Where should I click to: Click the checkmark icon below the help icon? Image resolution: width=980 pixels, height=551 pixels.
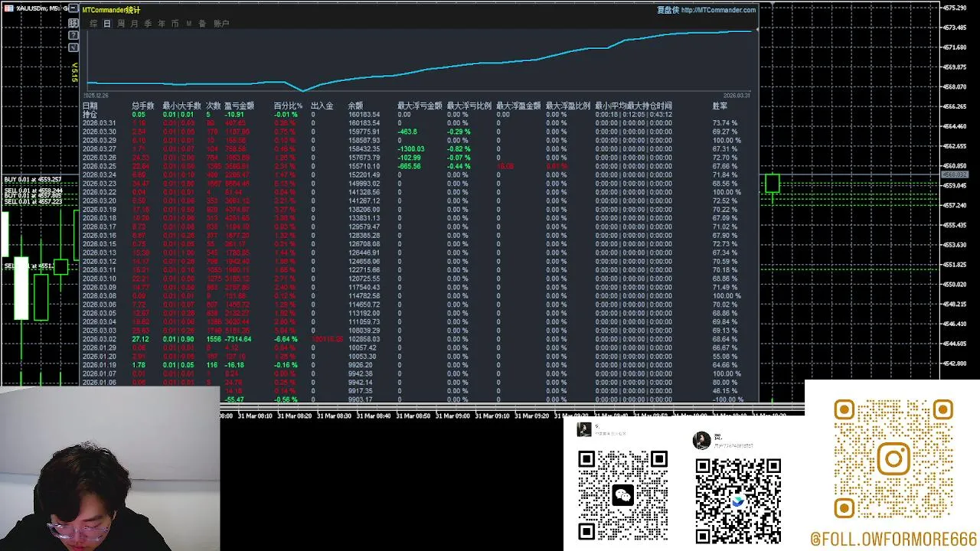pos(73,47)
